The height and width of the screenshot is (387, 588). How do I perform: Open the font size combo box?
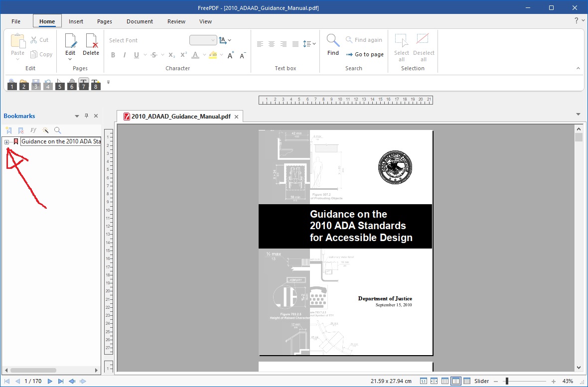coord(203,40)
